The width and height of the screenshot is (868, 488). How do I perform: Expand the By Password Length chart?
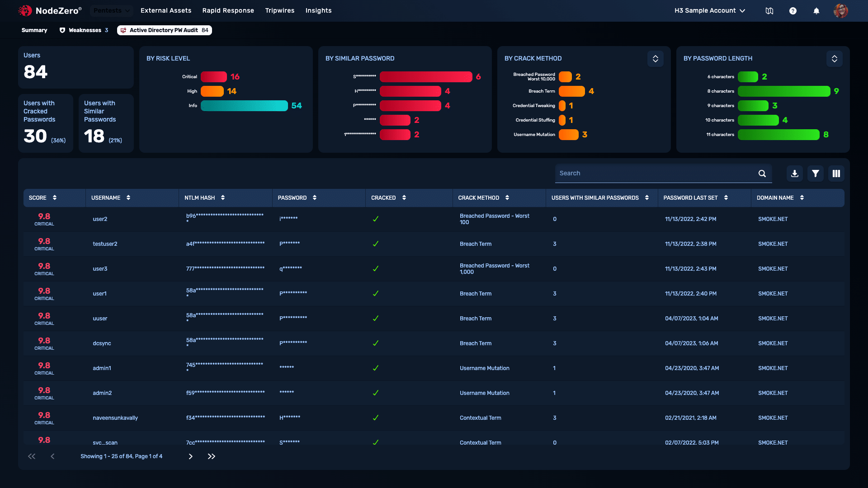835,59
